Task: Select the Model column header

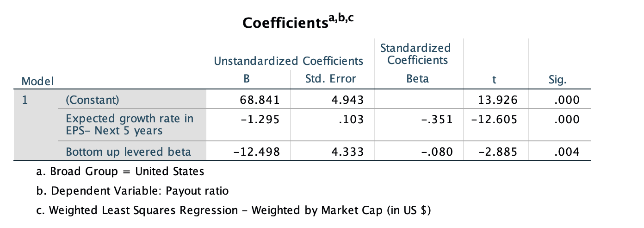Action: click(37, 81)
